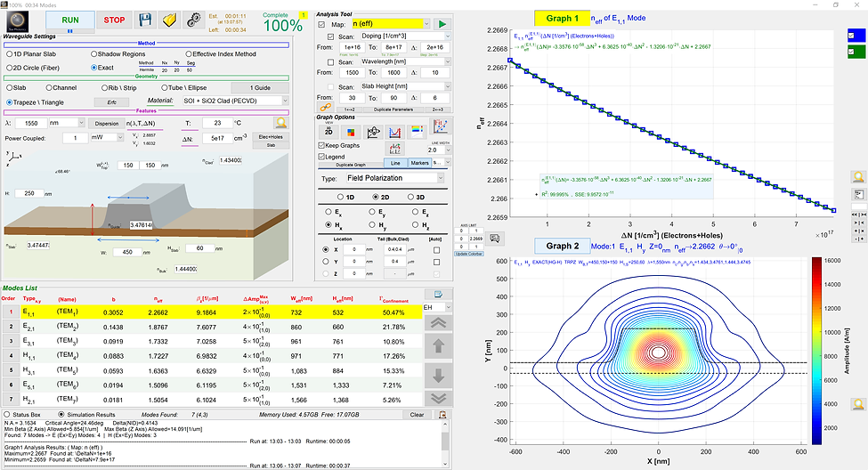868x470 pixels.
Task: Select the Status Box view
Action: pyautogui.click(x=7, y=415)
